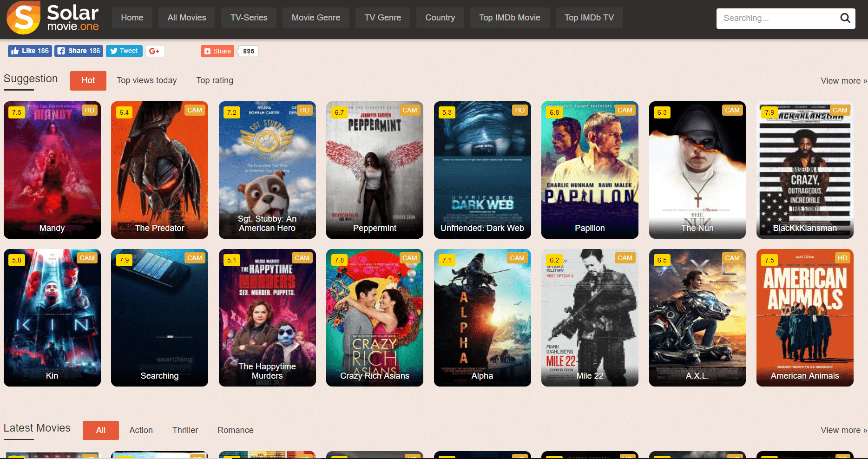Click the search magnifier icon

[845, 18]
